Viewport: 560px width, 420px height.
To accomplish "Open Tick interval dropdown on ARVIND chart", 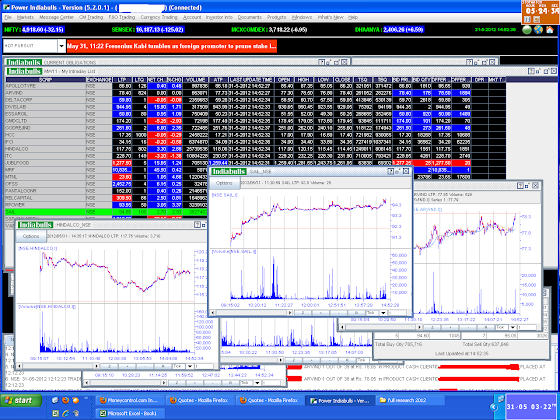I will coord(512,327).
